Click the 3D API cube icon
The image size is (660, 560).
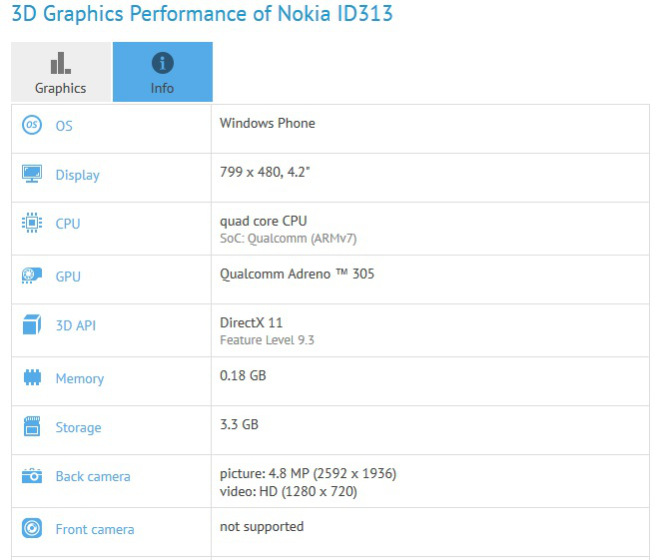tap(32, 325)
